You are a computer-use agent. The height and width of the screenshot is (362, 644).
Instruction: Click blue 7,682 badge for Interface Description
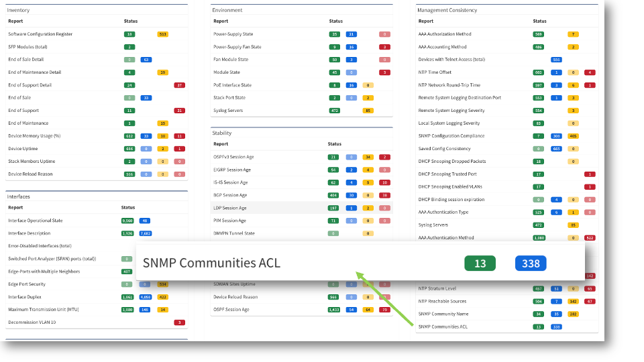click(146, 233)
